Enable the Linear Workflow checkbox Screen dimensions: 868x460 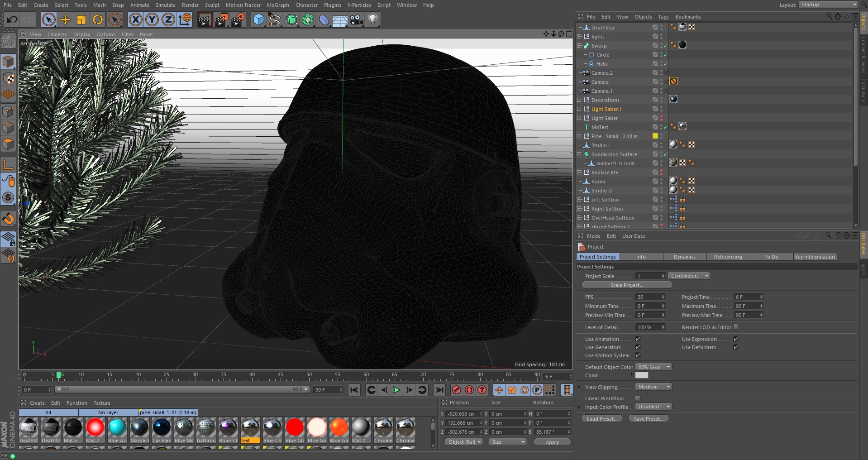638,398
